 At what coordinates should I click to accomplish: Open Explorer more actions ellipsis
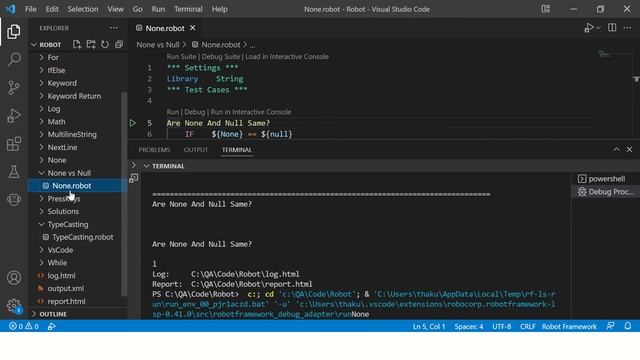pyautogui.click(x=113, y=28)
